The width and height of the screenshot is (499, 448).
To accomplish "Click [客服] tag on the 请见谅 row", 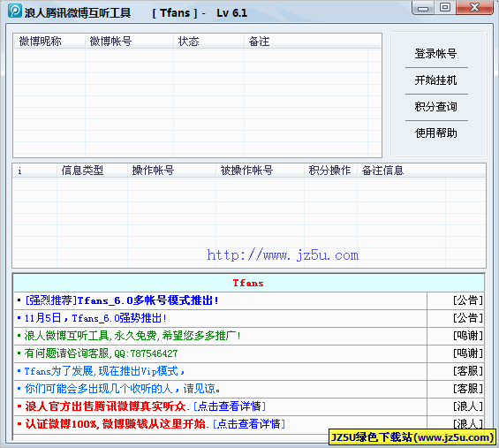I will point(468,389).
